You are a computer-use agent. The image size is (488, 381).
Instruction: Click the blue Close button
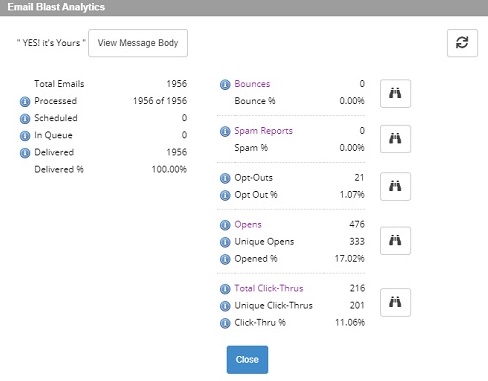(247, 360)
